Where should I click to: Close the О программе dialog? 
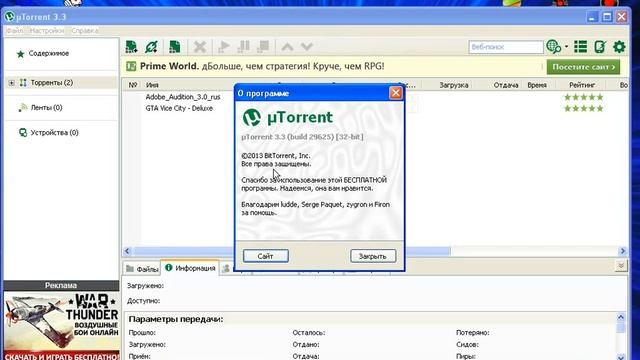[396, 93]
